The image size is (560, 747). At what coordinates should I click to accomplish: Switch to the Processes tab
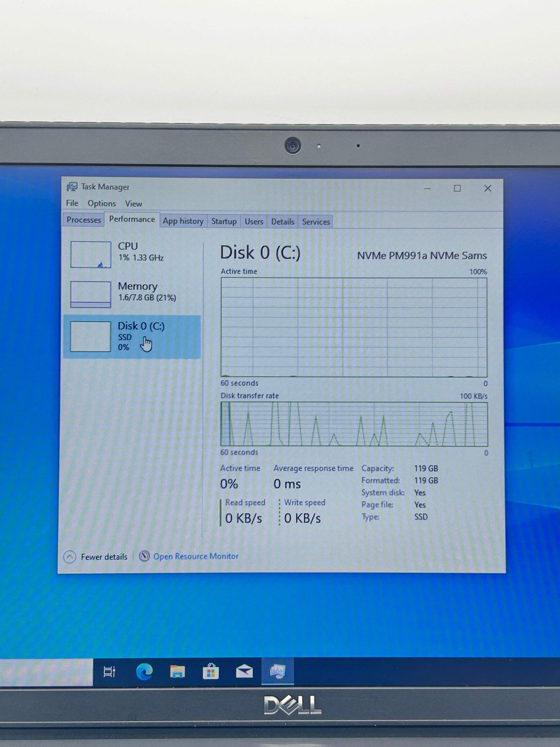(x=84, y=220)
